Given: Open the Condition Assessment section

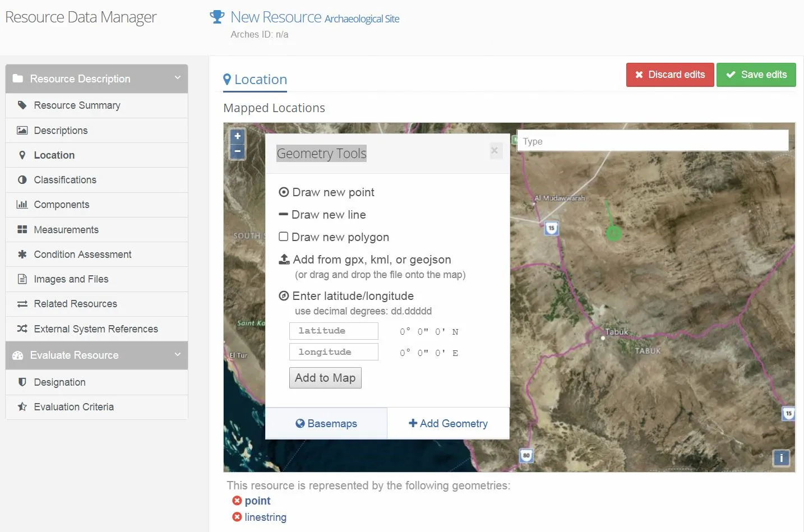Looking at the screenshot, I should (82, 254).
